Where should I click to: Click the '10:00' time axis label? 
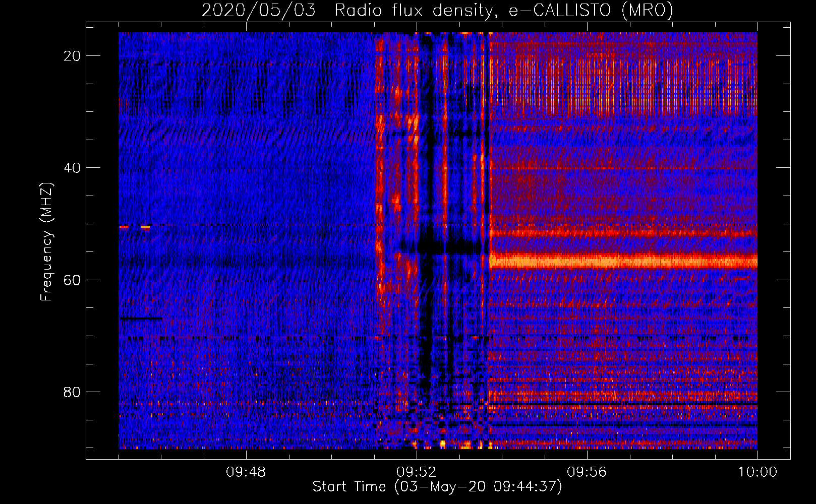click(757, 472)
